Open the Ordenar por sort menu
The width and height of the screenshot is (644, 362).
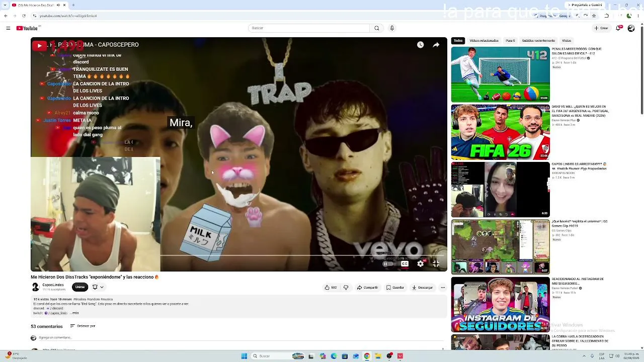[x=83, y=326]
